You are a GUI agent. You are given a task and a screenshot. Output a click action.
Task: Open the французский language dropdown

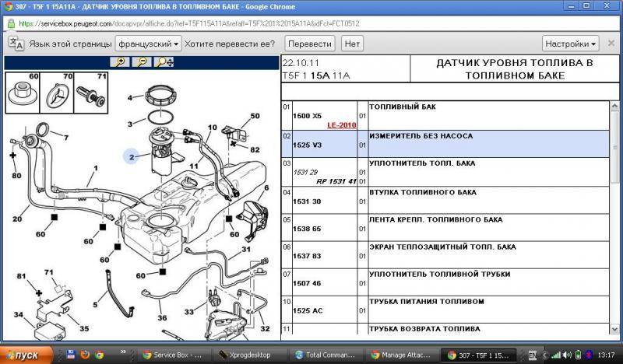coord(148,44)
